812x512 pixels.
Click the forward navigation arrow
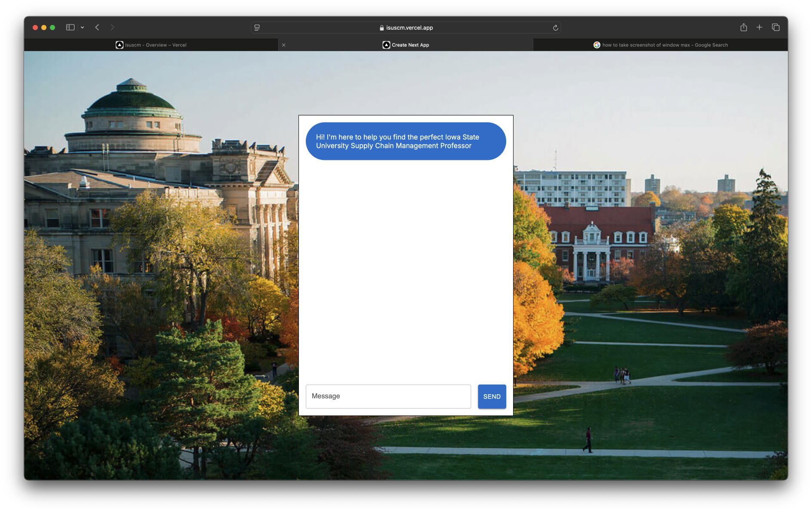(x=112, y=28)
